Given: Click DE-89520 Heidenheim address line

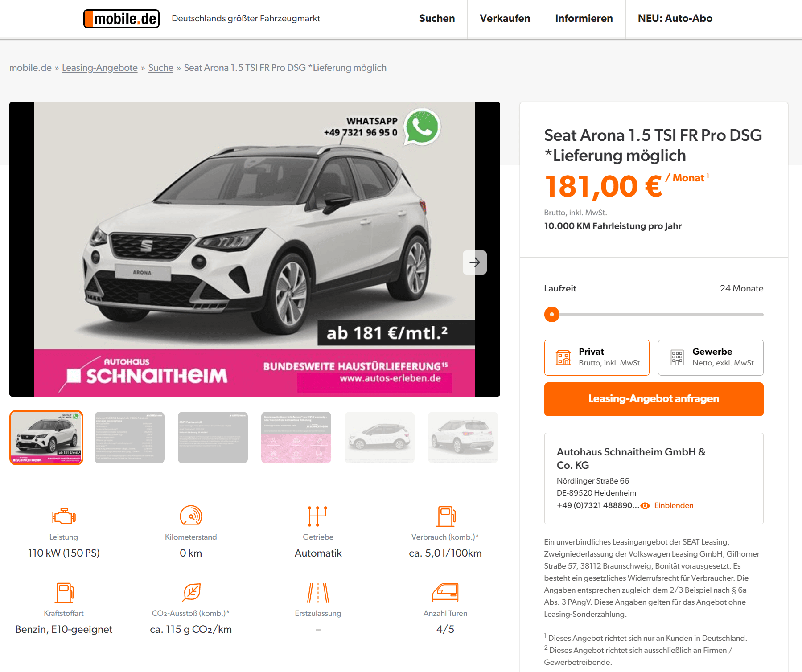Looking at the screenshot, I should 596,493.
